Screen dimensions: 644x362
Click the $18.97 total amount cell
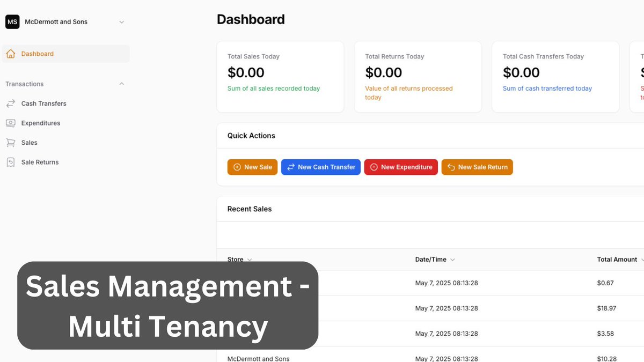click(606, 308)
